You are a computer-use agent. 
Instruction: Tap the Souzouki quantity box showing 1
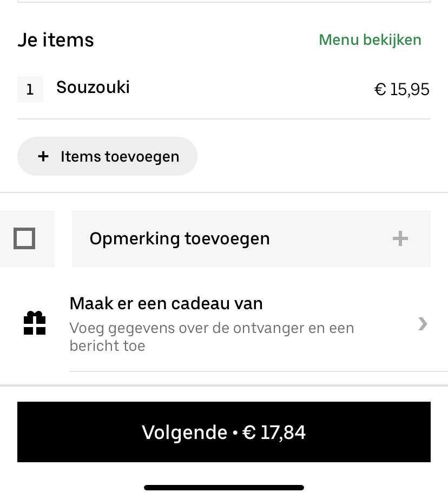click(30, 89)
